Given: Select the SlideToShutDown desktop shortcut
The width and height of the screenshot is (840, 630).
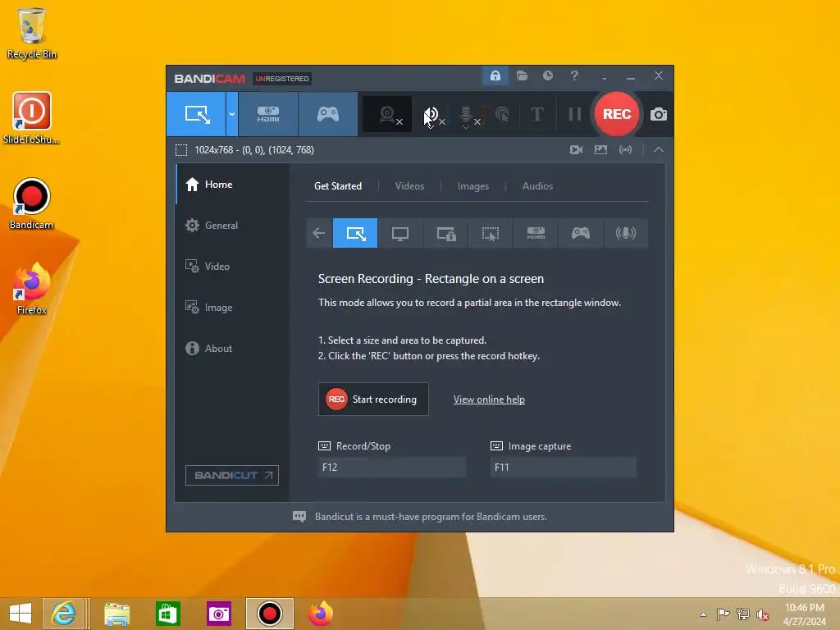Looking at the screenshot, I should pyautogui.click(x=32, y=118).
